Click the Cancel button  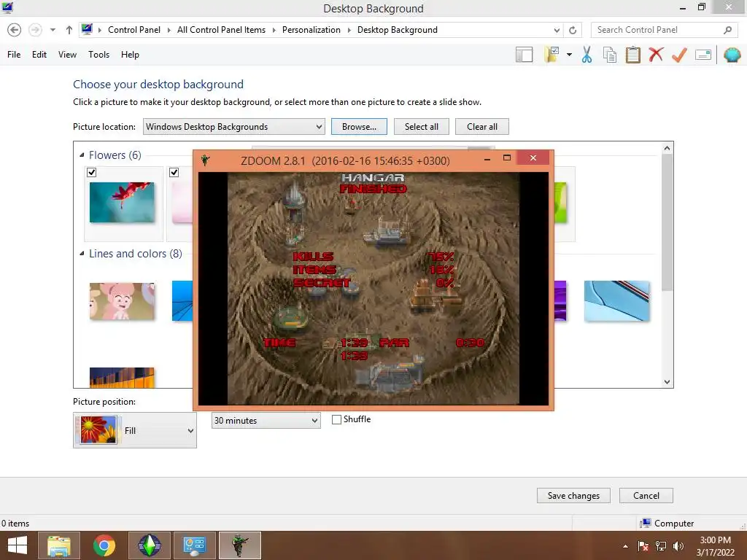pyautogui.click(x=646, y=496)
